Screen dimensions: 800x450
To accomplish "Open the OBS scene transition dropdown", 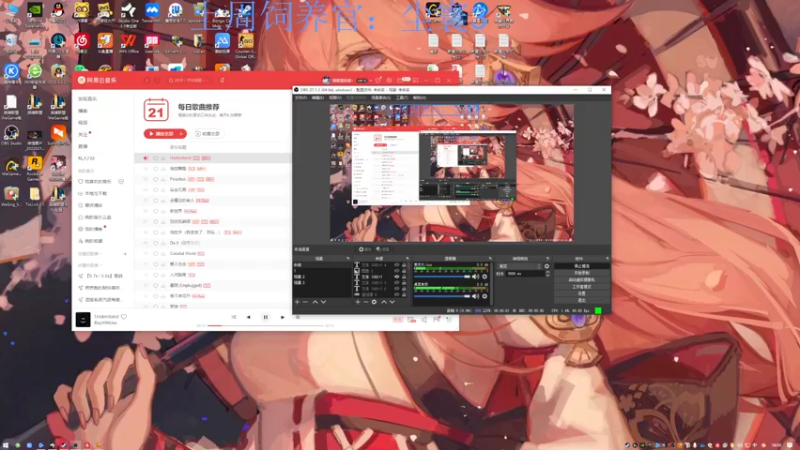I will click(520, 266).
